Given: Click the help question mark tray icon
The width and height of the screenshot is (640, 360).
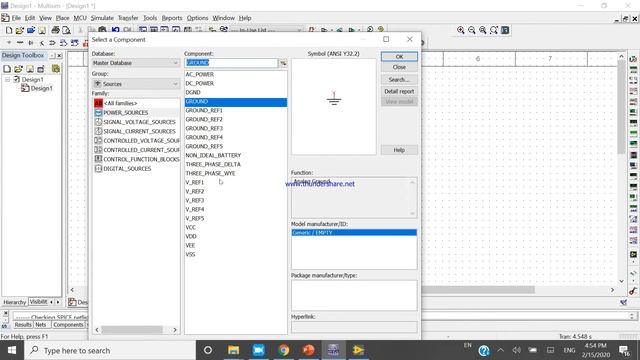Looking at the screenshot, I should (x=484, y=351).
